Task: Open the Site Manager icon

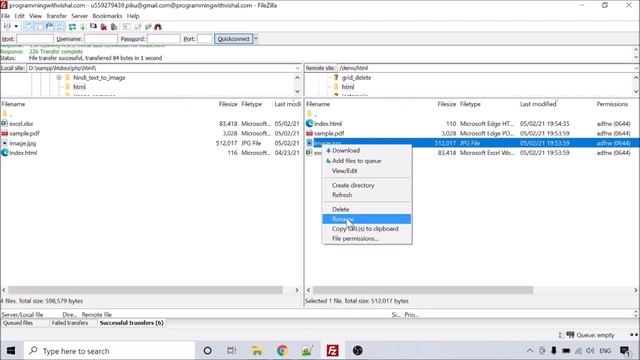Action: point(7,27)
